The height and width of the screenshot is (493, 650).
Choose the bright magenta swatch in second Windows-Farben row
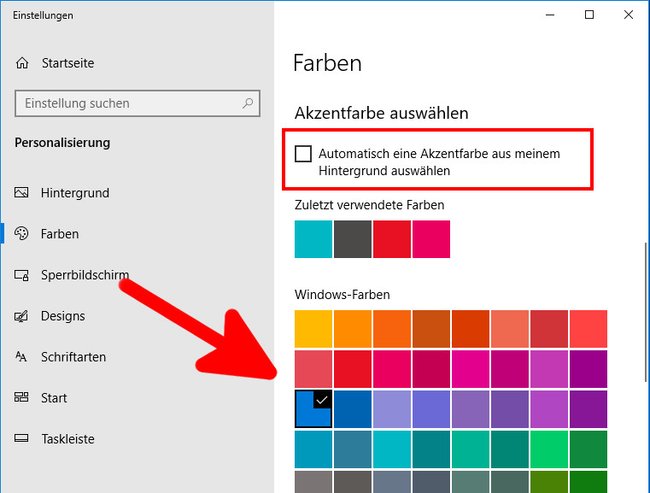471,369
